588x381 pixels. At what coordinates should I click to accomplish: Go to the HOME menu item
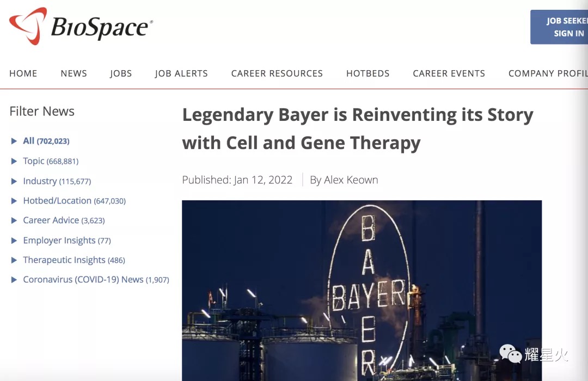23,73
